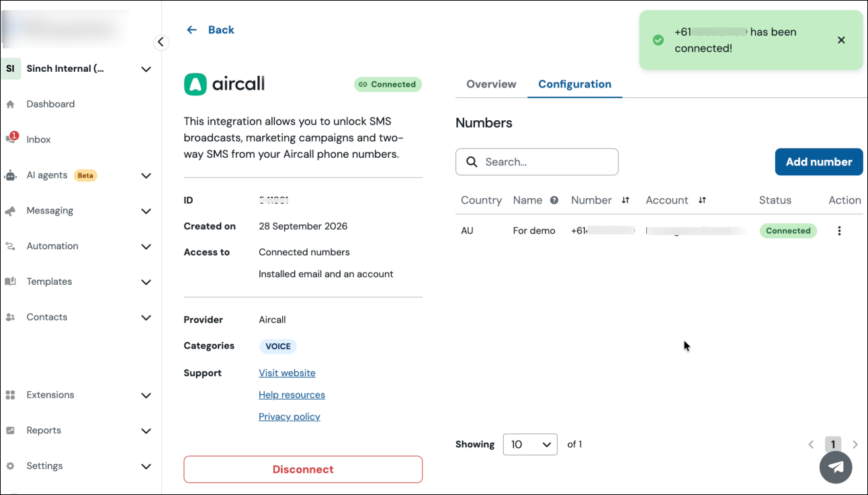868x495 pixels.
Task: Click the red Disconnect button
Action: coord(303,469)
